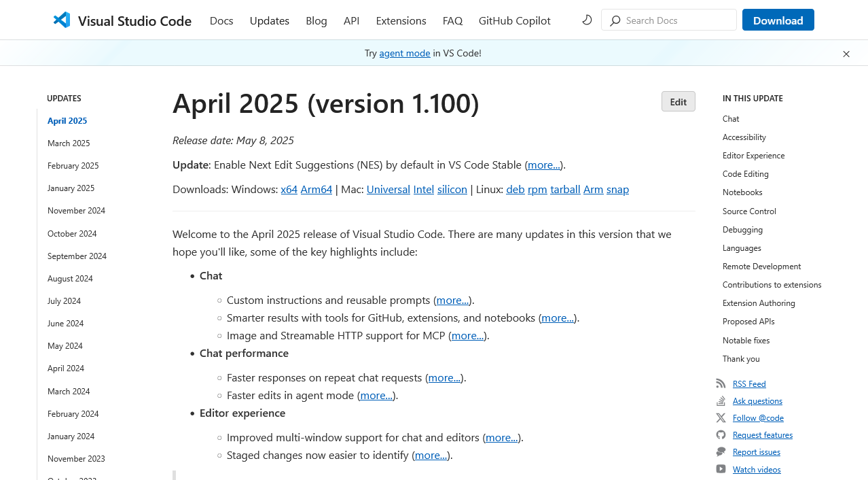Screen dimensions: 868x480
Task: Click the Download button
Action: tap(778, 20)
